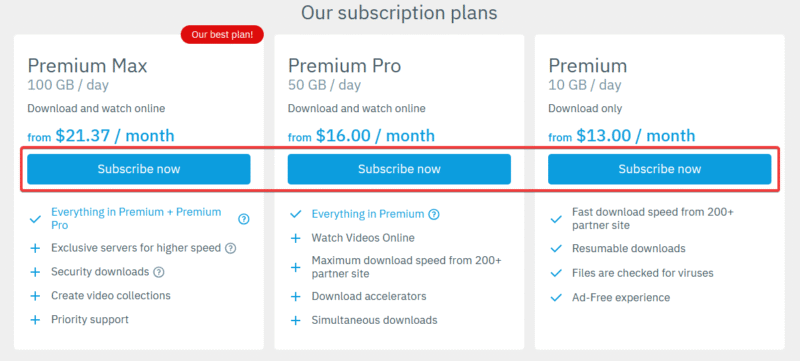This screenshot has height=361, width=800.
Task: Subscribe to the Premium Max plan
Action: [139, 169]
